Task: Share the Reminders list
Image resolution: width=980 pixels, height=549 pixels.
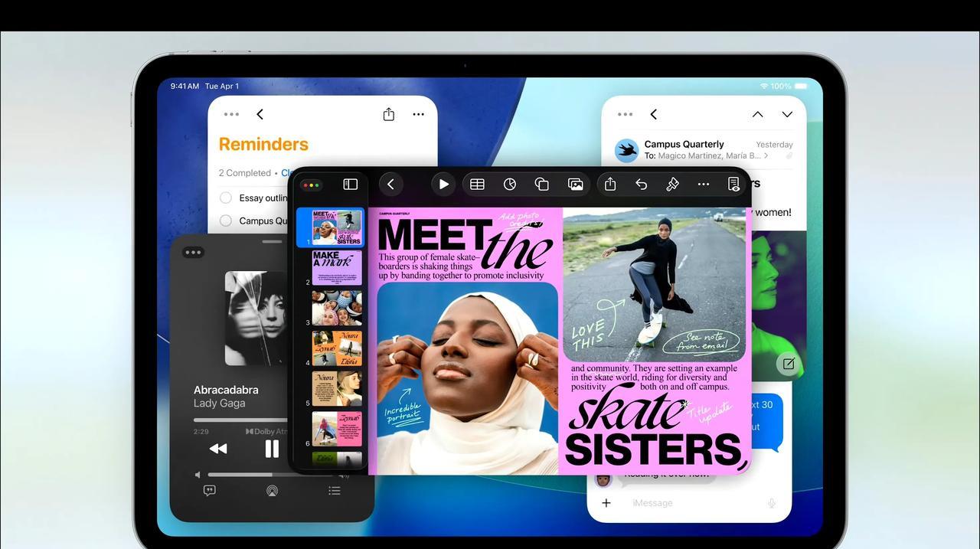Action: (389, 114)
